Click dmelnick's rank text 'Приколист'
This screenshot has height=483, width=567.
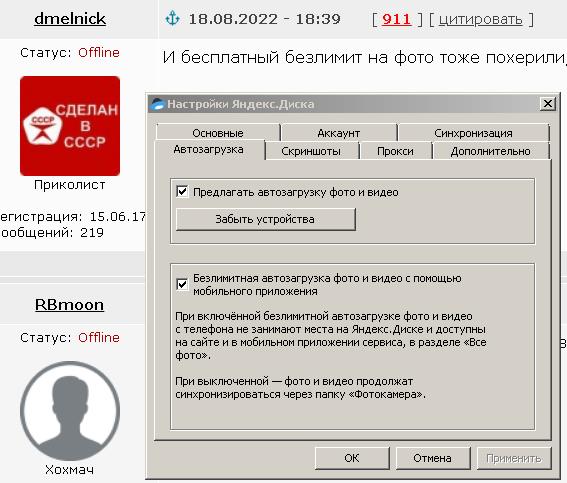[70, 185]
